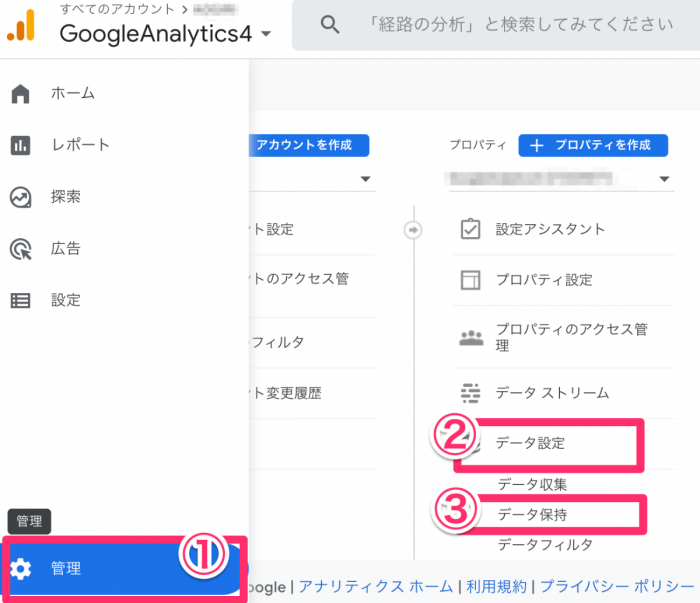
Task: Select the Explore icon in sidebar
Action: [x=20, y=197]
